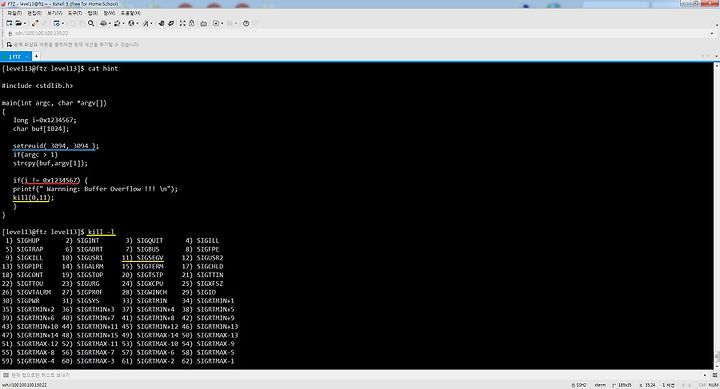Image resolution: width=720 pixels, height=389 pixels.
Task: Expand the Color scheme dropdown arrow
Action: [x=124, y=23]
